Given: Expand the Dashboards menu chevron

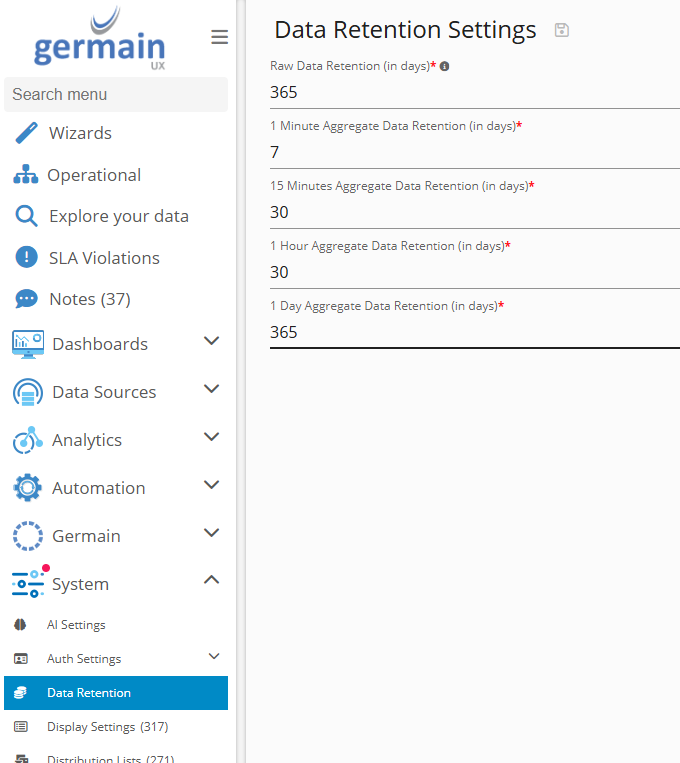Looking at the screenshot, I should pos(211,341).
